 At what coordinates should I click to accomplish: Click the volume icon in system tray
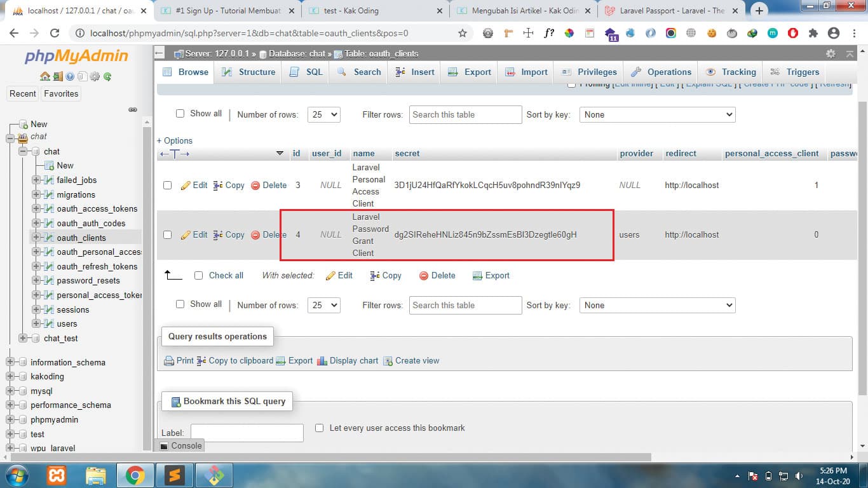coord(799,476)
